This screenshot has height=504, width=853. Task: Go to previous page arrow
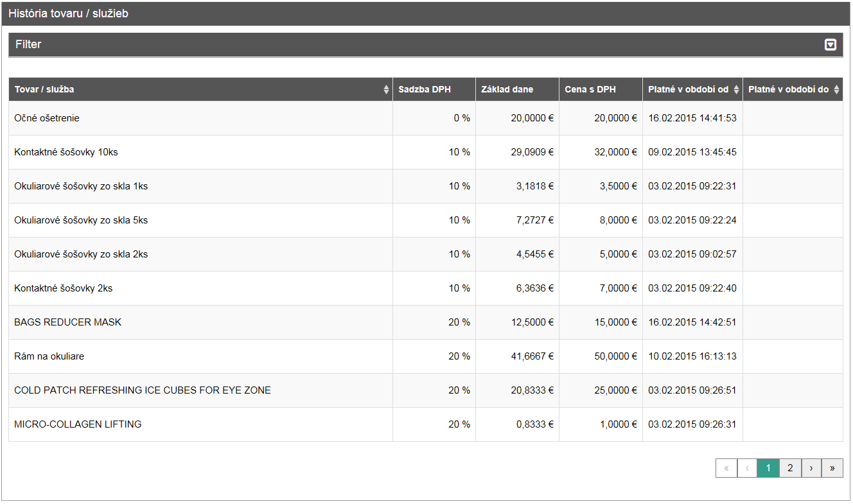pyautogui.click(x=748, y=468)
